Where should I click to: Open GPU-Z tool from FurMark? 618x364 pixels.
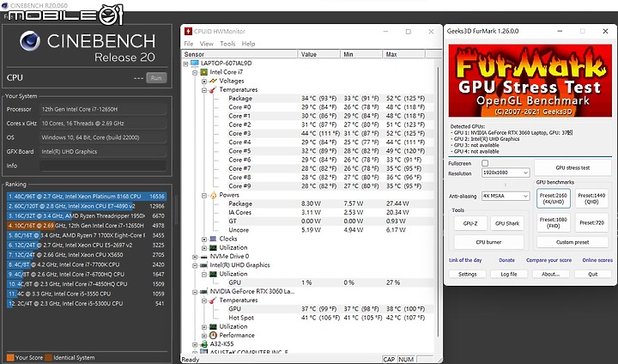pyautogui.click(x=470, y=223)
